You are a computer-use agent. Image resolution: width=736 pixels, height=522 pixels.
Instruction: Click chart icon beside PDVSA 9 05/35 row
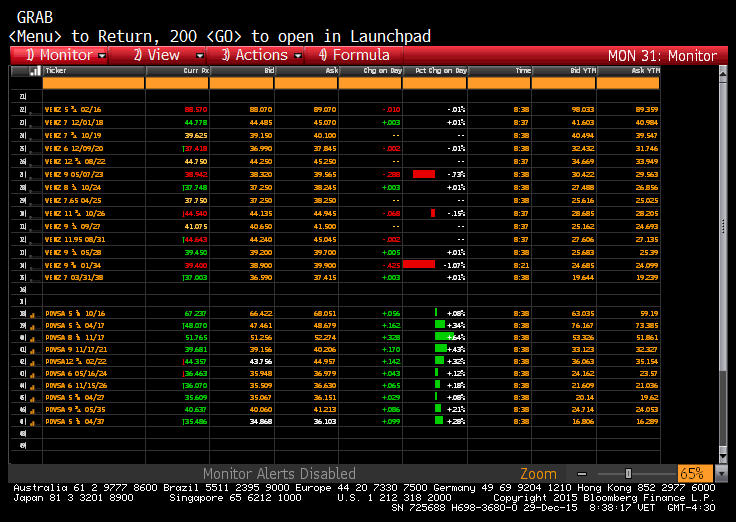[x=32, y=410]
